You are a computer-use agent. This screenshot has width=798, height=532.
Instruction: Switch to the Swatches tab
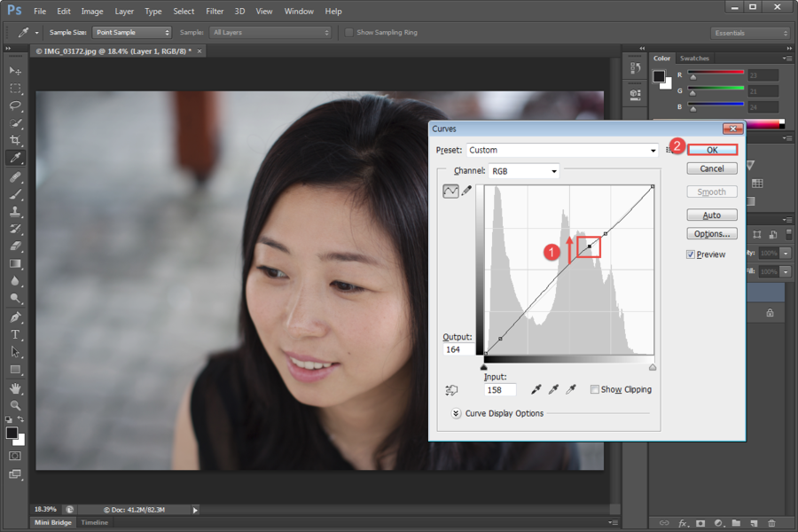[x=694, y=58]
